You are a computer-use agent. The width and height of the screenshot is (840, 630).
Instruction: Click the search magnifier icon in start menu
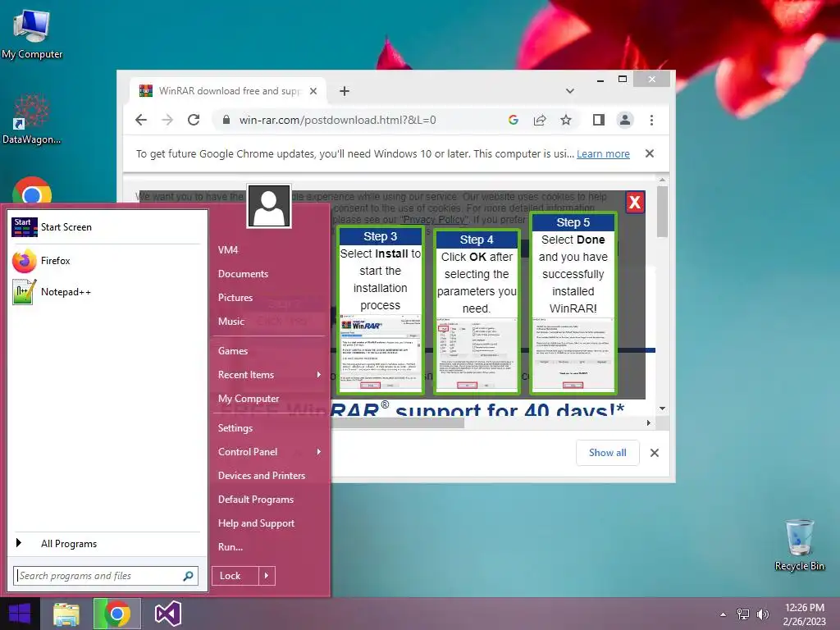coord(188,576)
